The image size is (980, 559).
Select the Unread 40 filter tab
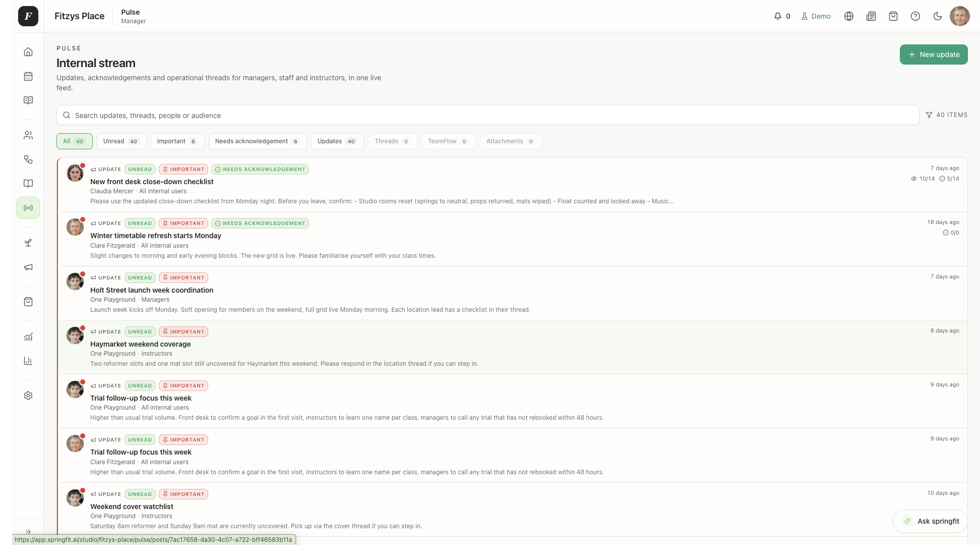(121, 141)
